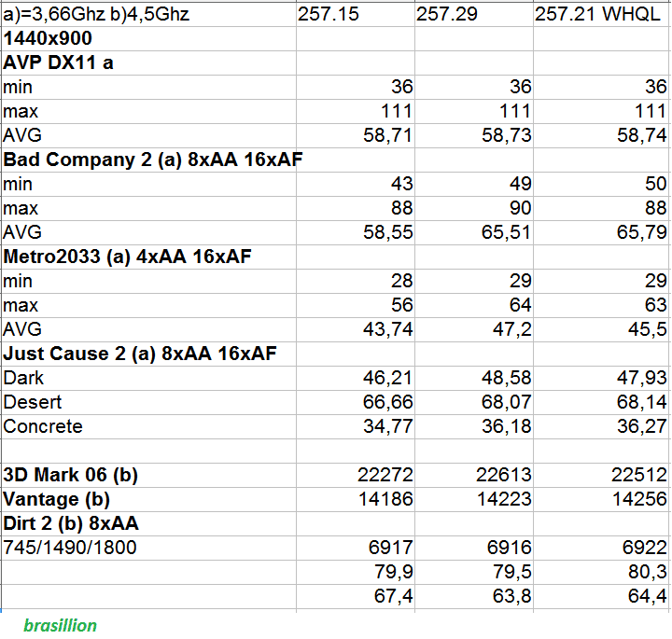The width and height of the screenshot is (672, 639).
Task: Click the 3D Mark 06 score 22613
Action: [474, 476]
